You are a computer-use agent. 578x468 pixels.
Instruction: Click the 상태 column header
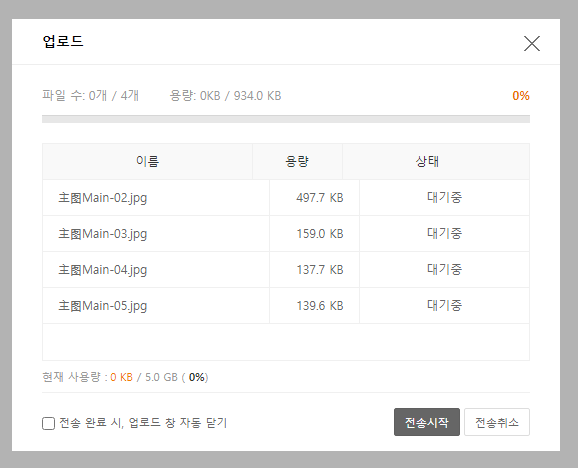436,161
